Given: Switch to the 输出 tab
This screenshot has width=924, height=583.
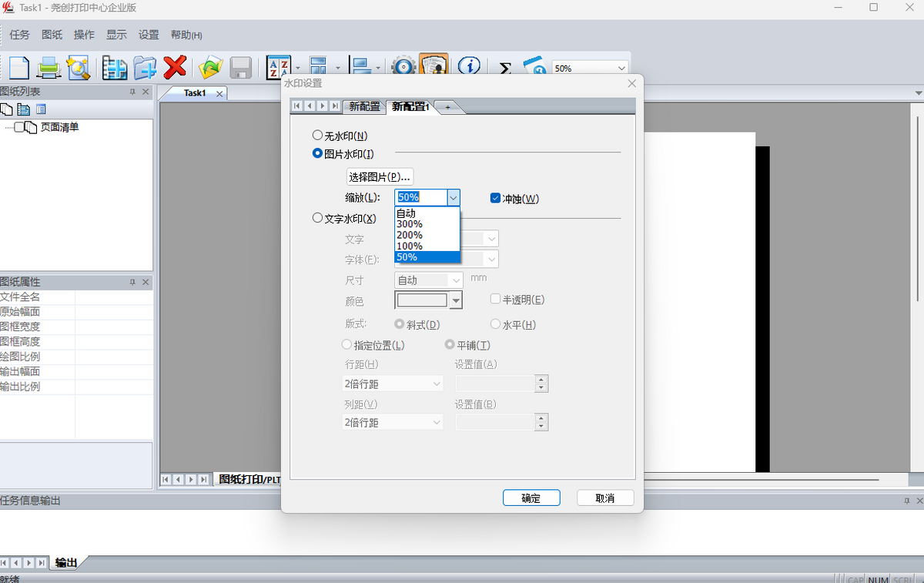Looking at the screenshot, I should [x=66, y=563].
